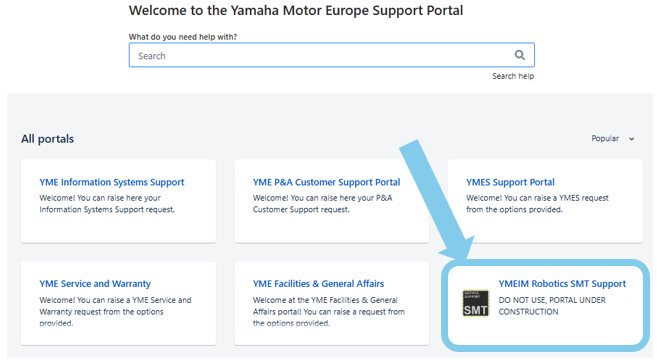This screenshot has width=657, height=361.
Task: Expand the Popular sort dropdown
Action: [613, 139]
